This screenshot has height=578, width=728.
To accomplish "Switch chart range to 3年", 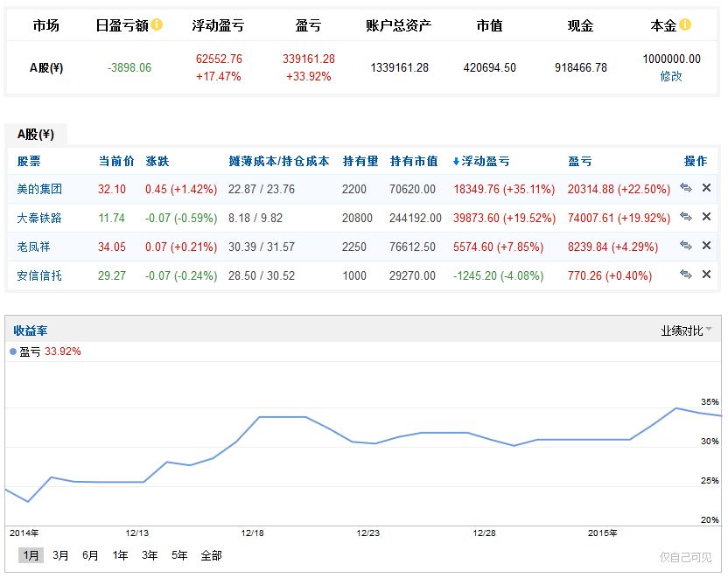I will tap(150, 555).
